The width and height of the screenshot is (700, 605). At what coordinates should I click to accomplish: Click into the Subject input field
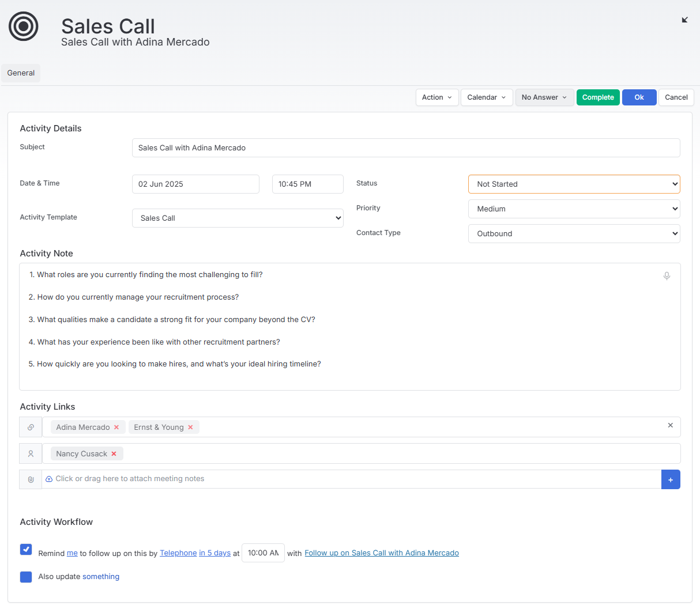pos(406,148)
